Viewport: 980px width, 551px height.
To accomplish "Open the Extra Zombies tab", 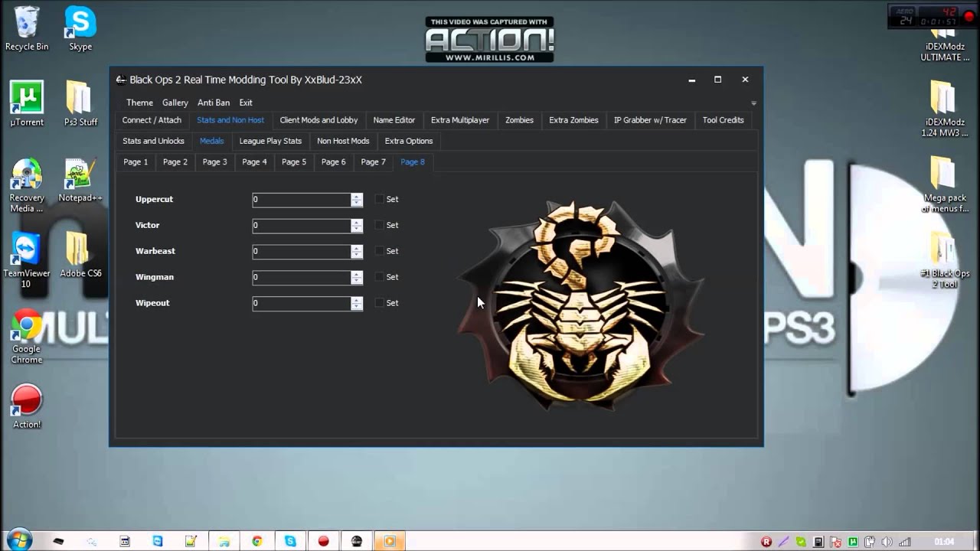I will pos(573,120).
